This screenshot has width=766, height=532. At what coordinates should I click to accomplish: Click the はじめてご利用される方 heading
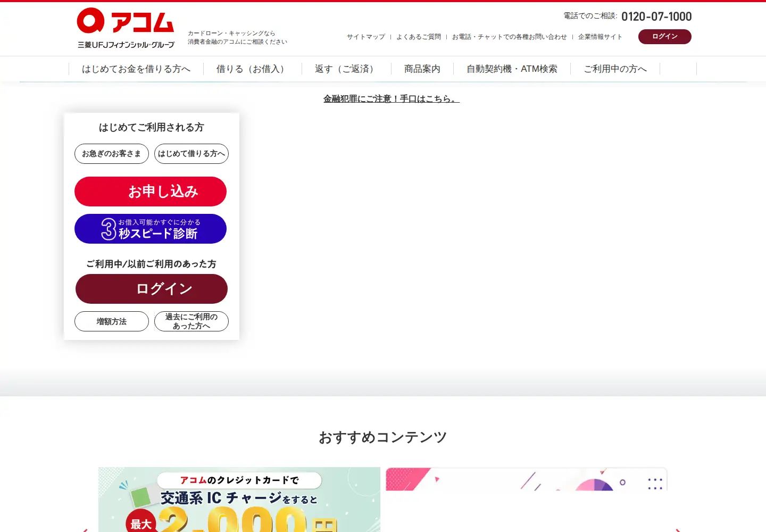tap(152, 128)
